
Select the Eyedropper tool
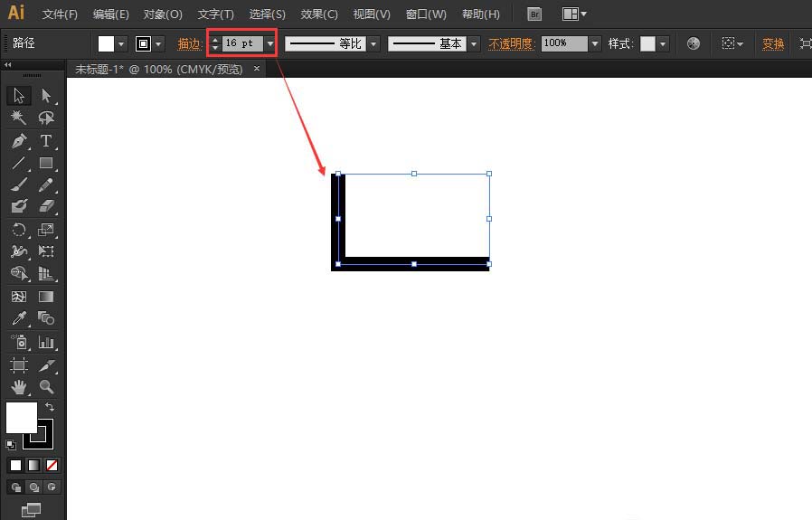click(x=19, y=318)
